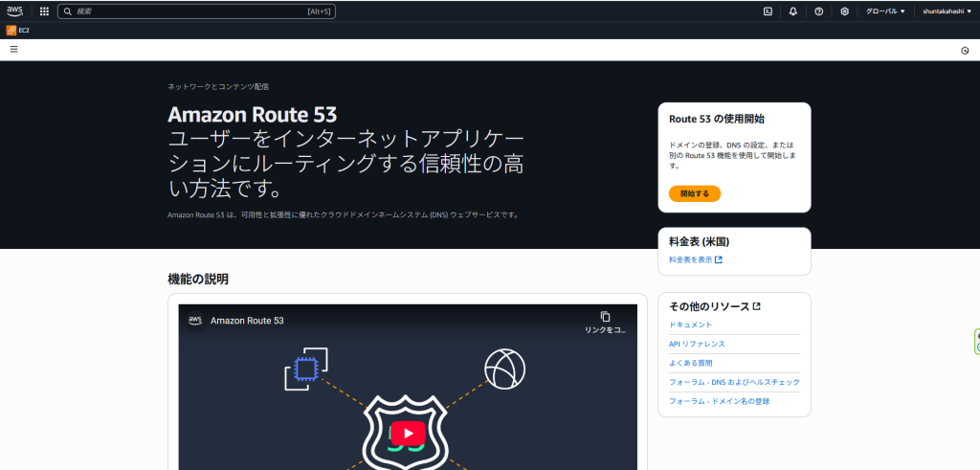Screen dimensions: 980x470
Task: Click the ネットワークとコンテンツ配信 breadcrumb text
Action: [218, 87]
